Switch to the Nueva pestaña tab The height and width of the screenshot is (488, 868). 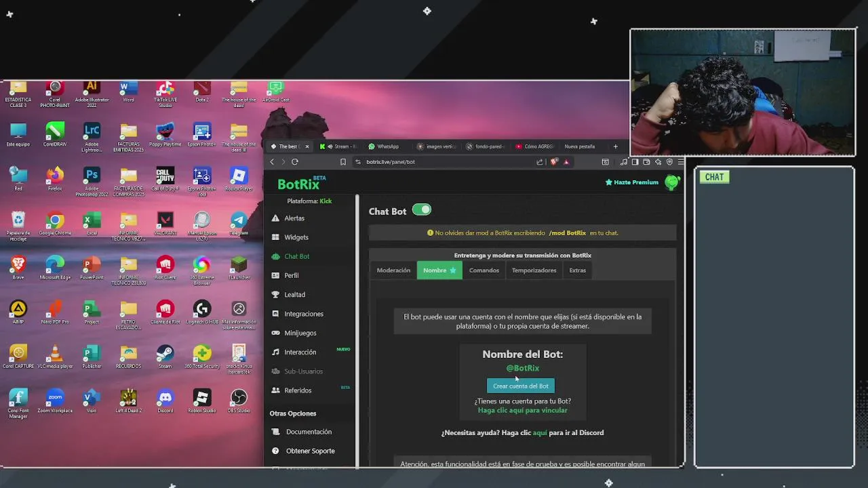pyautogui.click(x=581, y=146)
